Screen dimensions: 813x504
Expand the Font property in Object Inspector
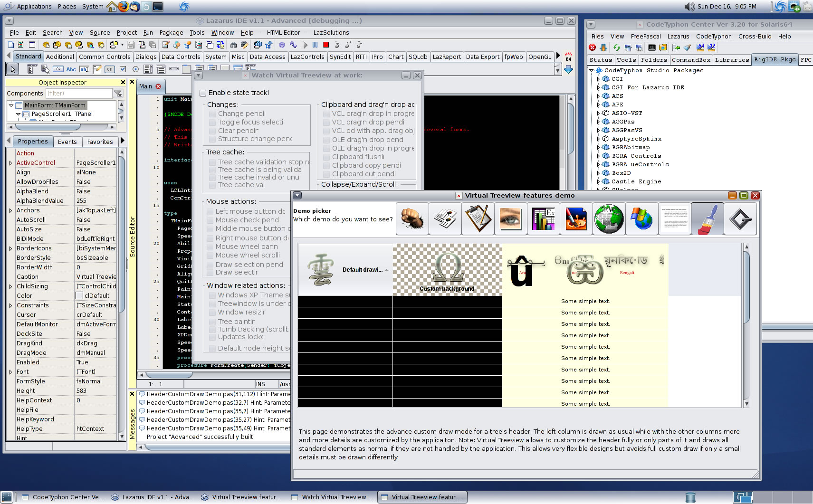[x=10, y=372]
